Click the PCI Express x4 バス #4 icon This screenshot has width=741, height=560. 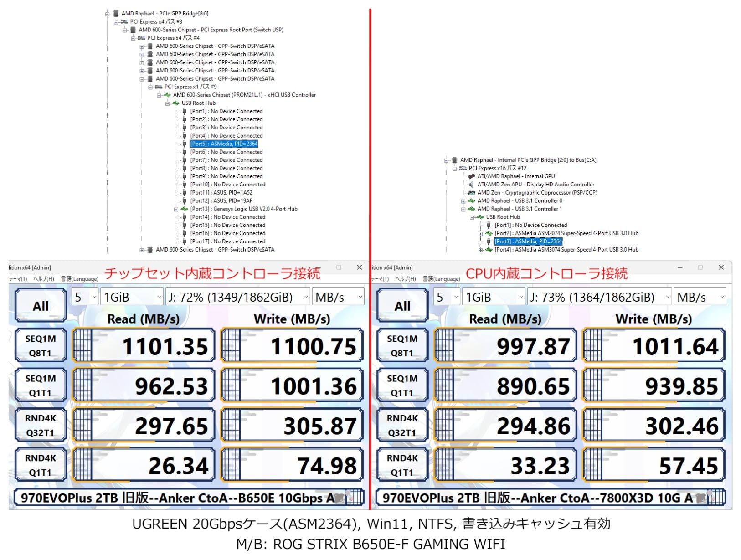pyautogui.click(x=141, y=38)
